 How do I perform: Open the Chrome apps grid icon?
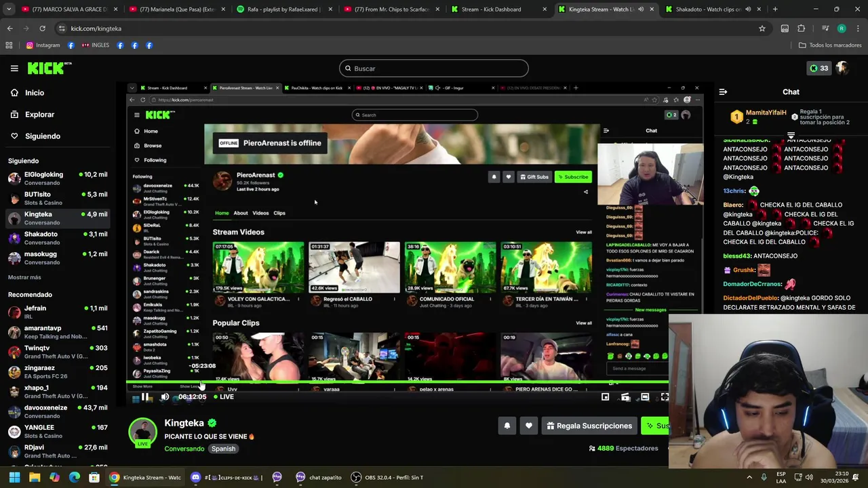coord(9,45)
